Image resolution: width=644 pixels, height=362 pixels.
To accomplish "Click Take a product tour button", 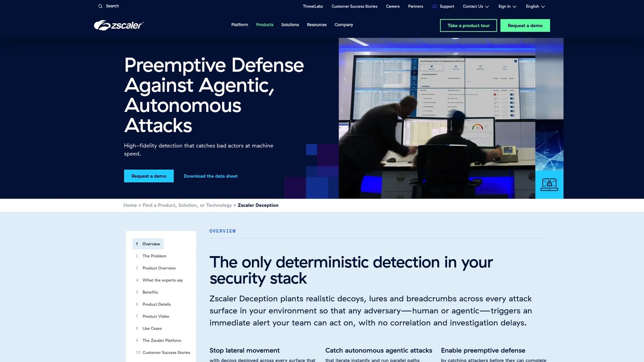I will (x=468, y=26).
